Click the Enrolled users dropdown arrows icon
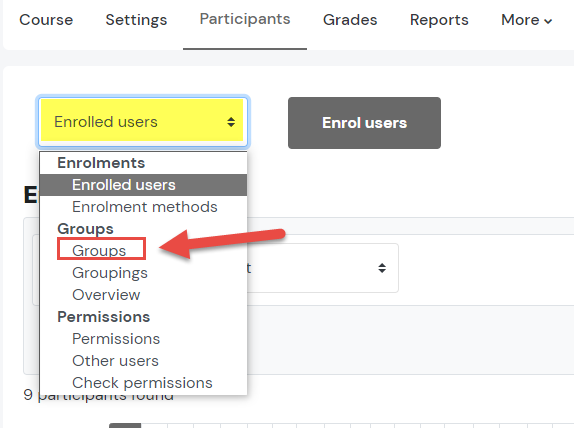The width and height of the screenshot is (574, 428). point(231,122)
